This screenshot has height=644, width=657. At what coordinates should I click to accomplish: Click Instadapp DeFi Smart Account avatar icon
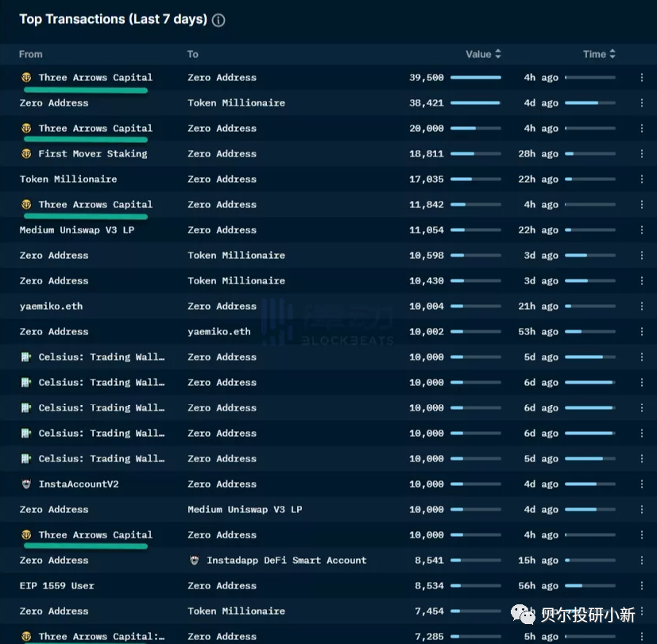point(195,561)
